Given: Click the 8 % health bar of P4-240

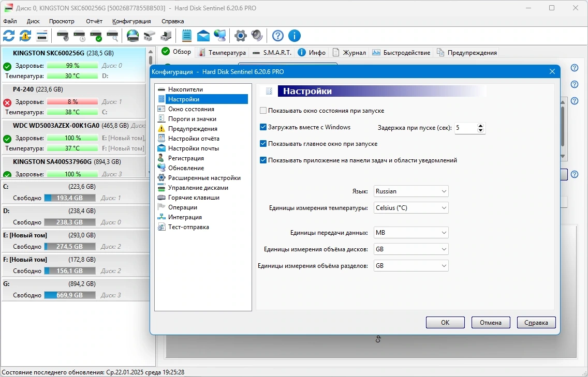Looking at the screenshot, I should 72,101.
